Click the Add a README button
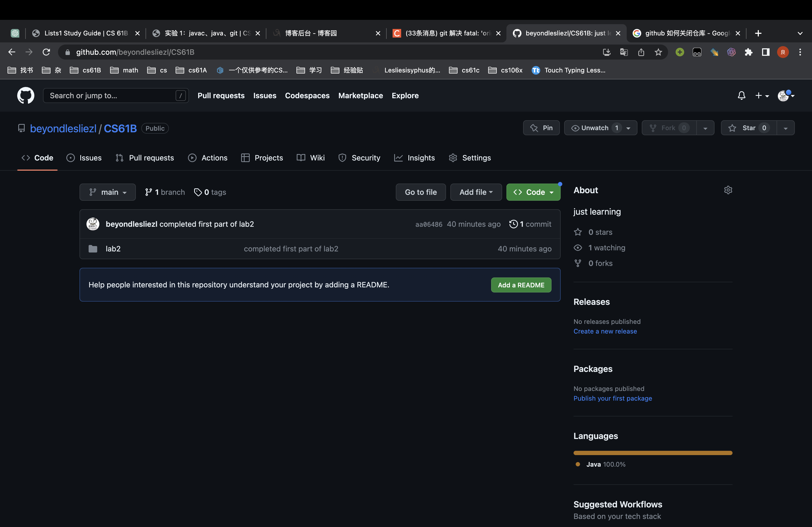Viewport: 812px width, 527px height. [521, 285]
